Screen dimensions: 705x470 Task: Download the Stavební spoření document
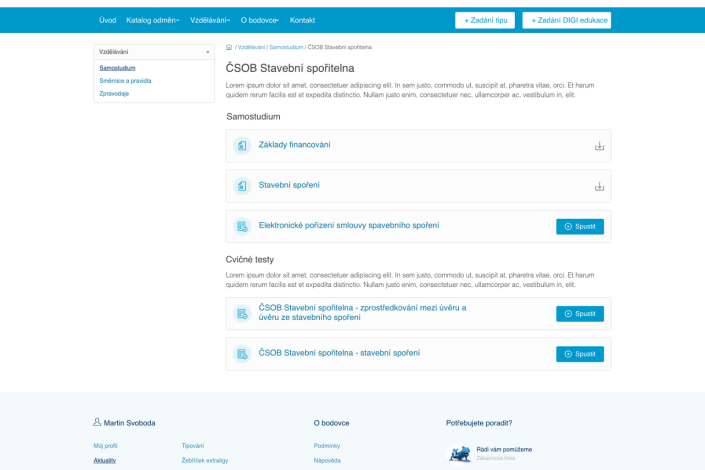599,186
